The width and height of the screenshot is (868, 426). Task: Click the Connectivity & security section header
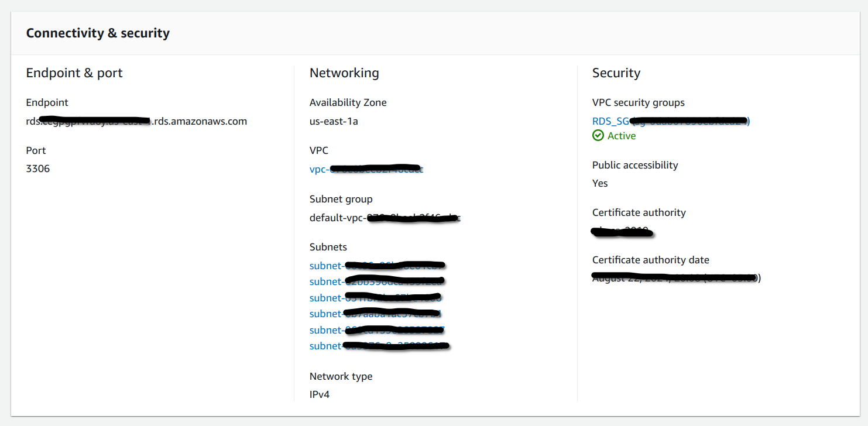pyautogui.click(x=97, y=33)
